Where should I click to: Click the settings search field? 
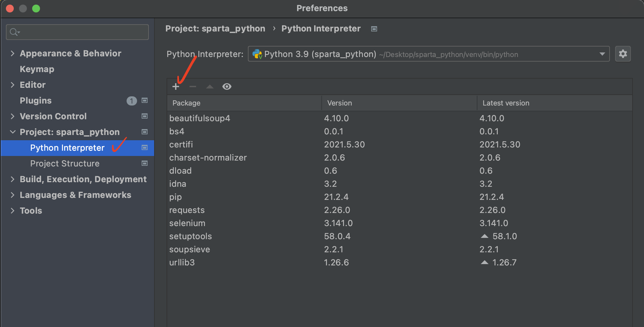pos(77,32)
